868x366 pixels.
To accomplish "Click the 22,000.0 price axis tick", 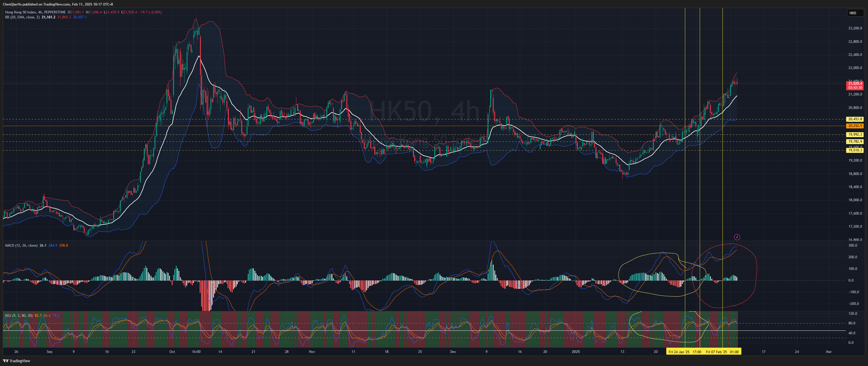I will [855, 68].
